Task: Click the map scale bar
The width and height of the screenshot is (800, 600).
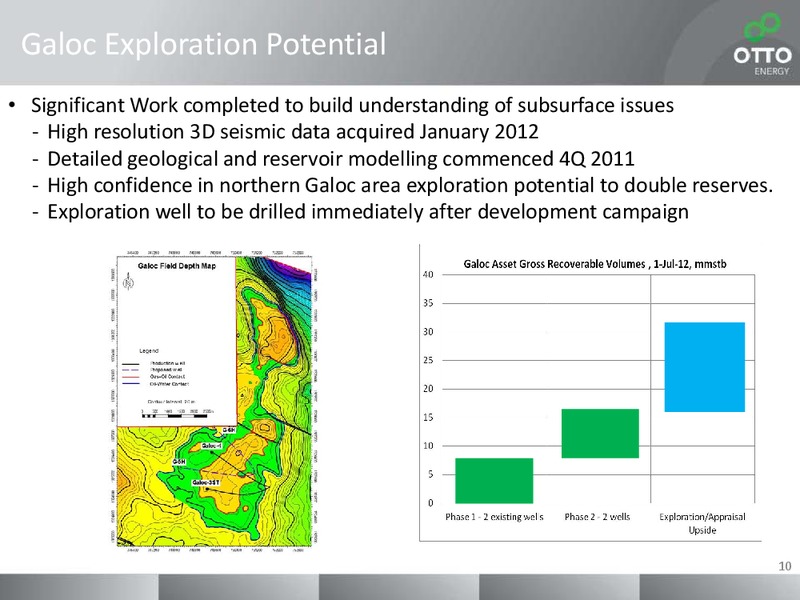Action: tap(174, 416)
